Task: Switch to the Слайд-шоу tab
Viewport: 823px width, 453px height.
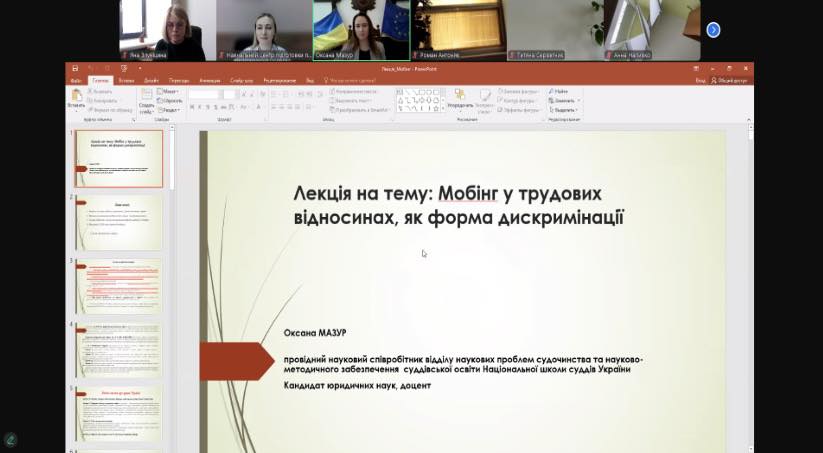Action: [x=241, y=80]
